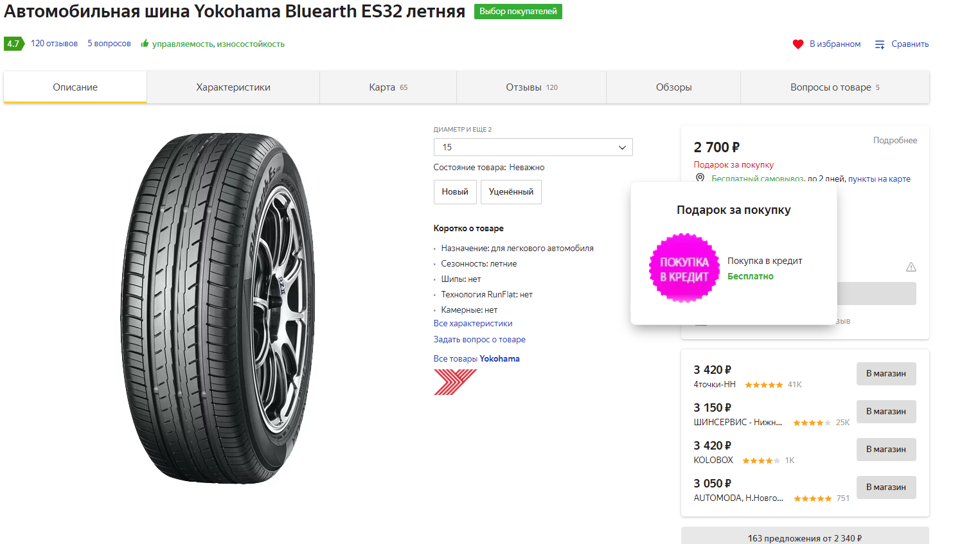Viewport: 980px width, 544px height.
Task: Click the 120 reviews link
Action: coord(54,44)
